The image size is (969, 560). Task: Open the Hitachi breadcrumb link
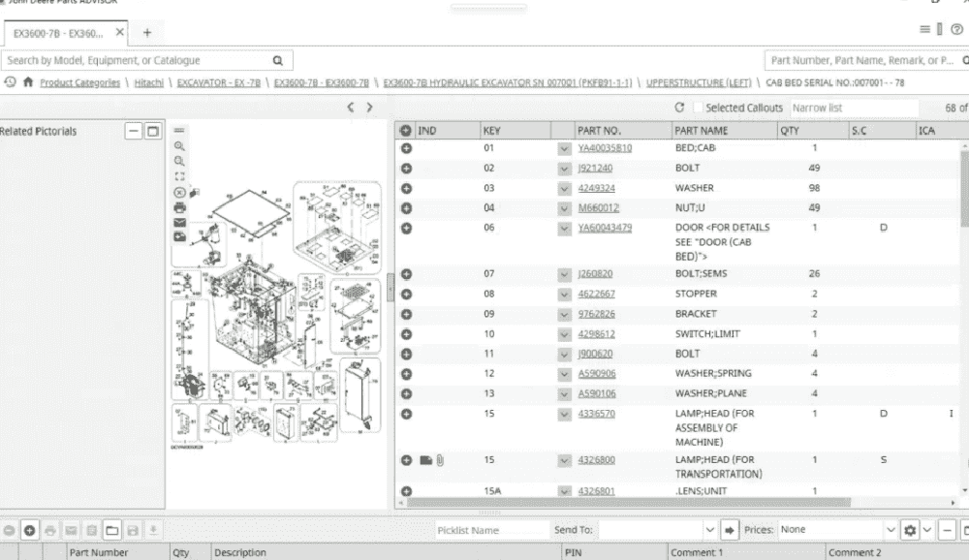tap(149, 82)
